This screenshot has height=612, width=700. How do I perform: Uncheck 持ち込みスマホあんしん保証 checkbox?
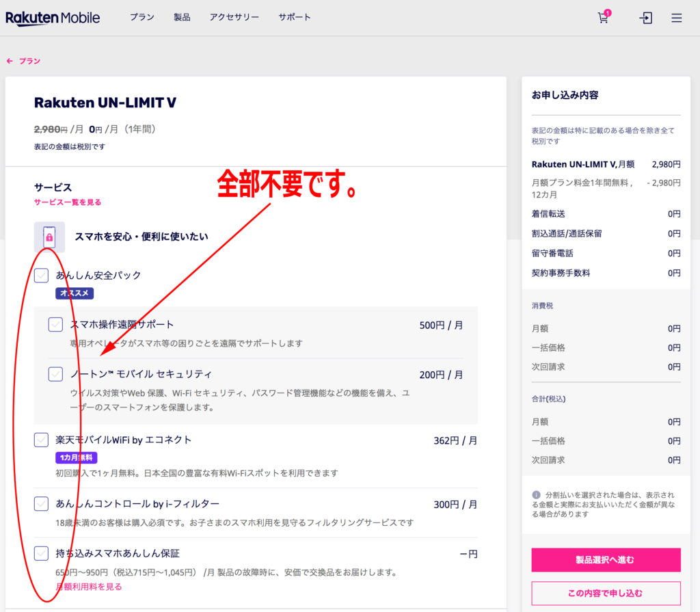click(x=41, y=553)
